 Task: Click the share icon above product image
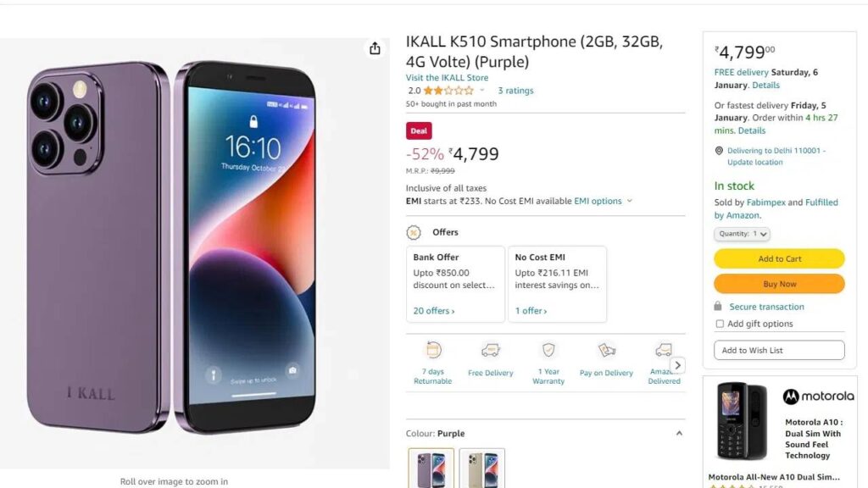pyautogui.click(x=375, y=48)
